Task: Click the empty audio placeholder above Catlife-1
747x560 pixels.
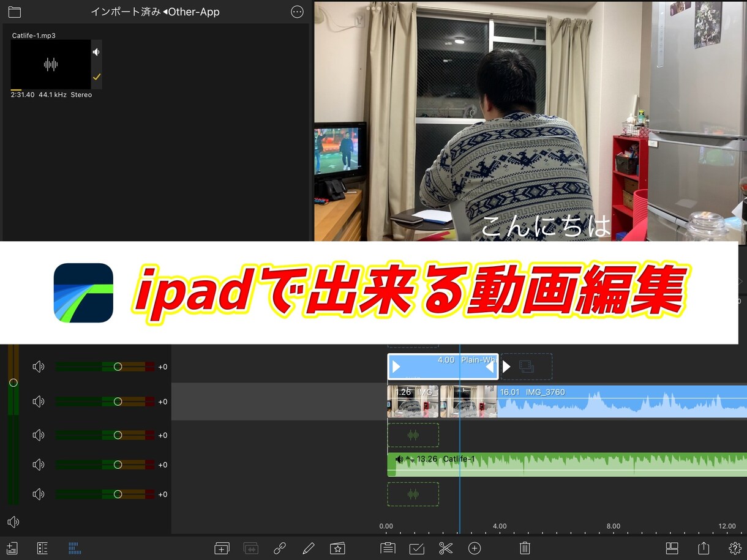Action: pos(413,435)
